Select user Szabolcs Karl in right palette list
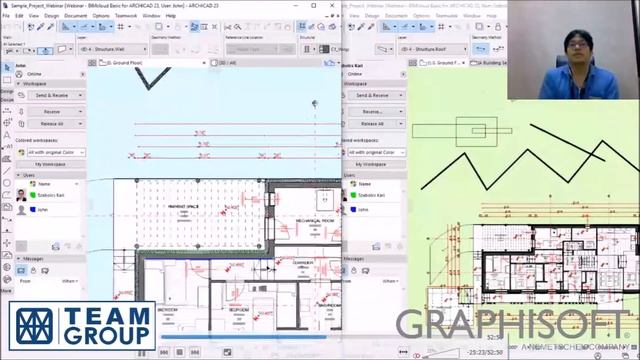 pyautogui.click(x=371, y=195)
